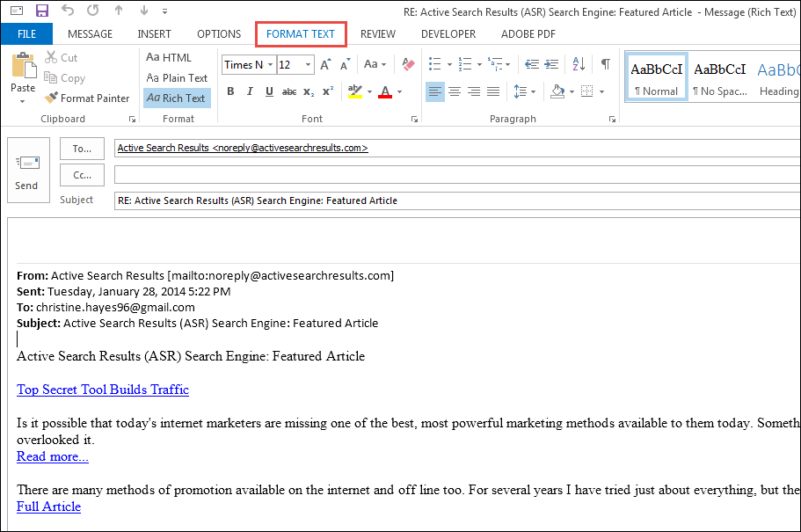Switch message format to Plain Text
Image resolution: width=801 pixels, height=532 pixels.
tap(177, 78)
